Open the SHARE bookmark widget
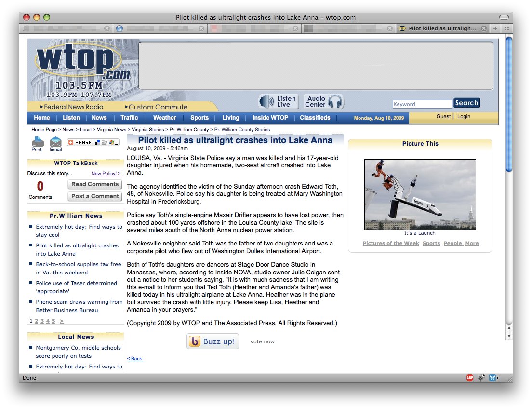This screenshot has width=532, height=409. click(93, 142)
